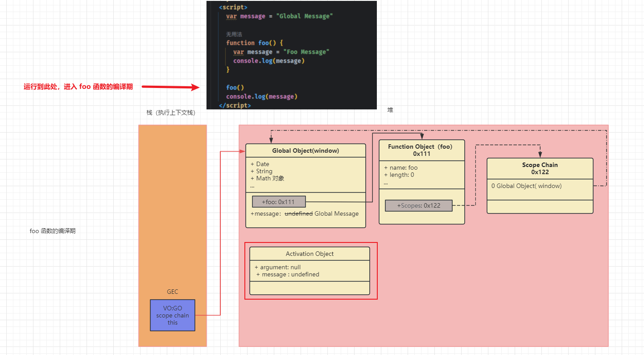Click the GEC label above blue box
The image size is (644, 355).
pos(173,292)
